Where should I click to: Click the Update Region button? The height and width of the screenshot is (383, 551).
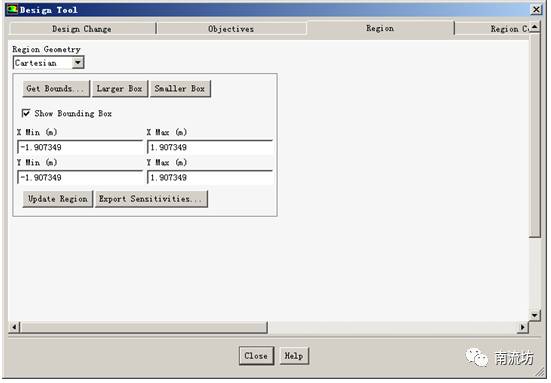[58, 199]
